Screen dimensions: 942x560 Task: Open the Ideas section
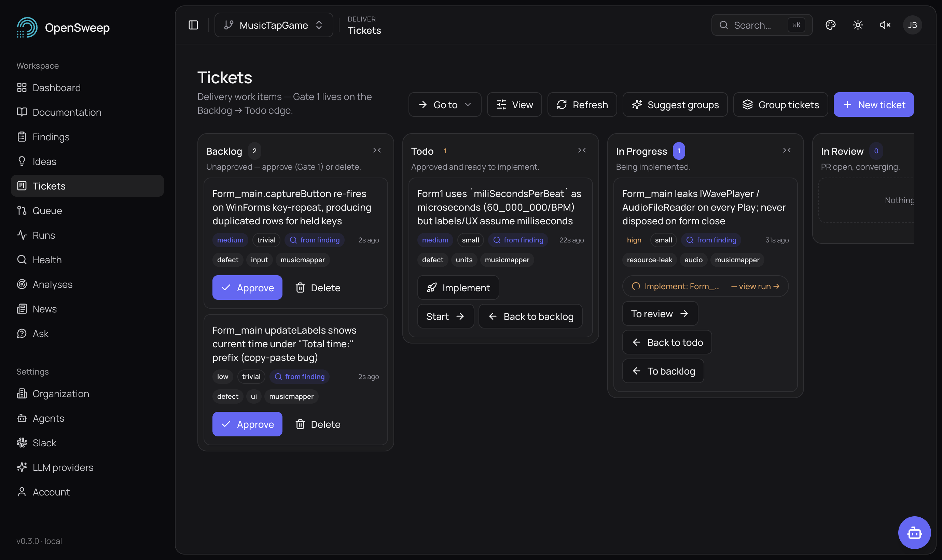click(x=87, y=161)
